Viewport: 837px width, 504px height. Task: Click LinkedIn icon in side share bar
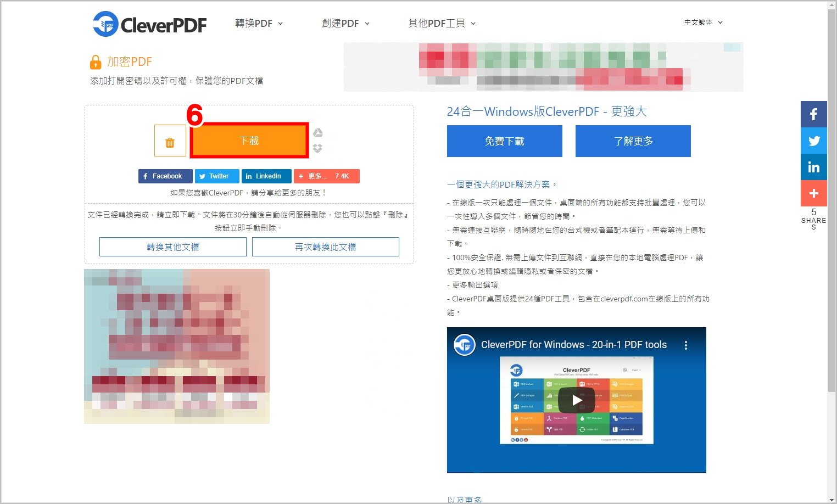(x=814, y=167)
